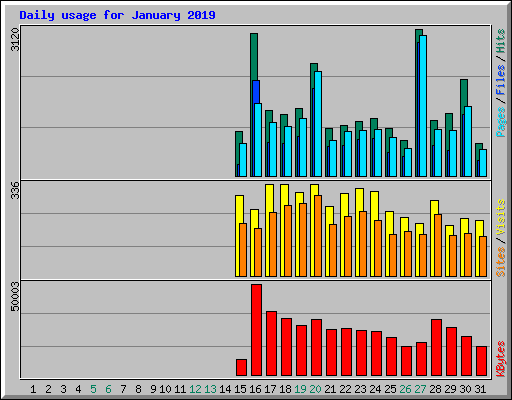Click day 23 on the date axis
This screenshot has width=512, height=400.
point(360,389)
